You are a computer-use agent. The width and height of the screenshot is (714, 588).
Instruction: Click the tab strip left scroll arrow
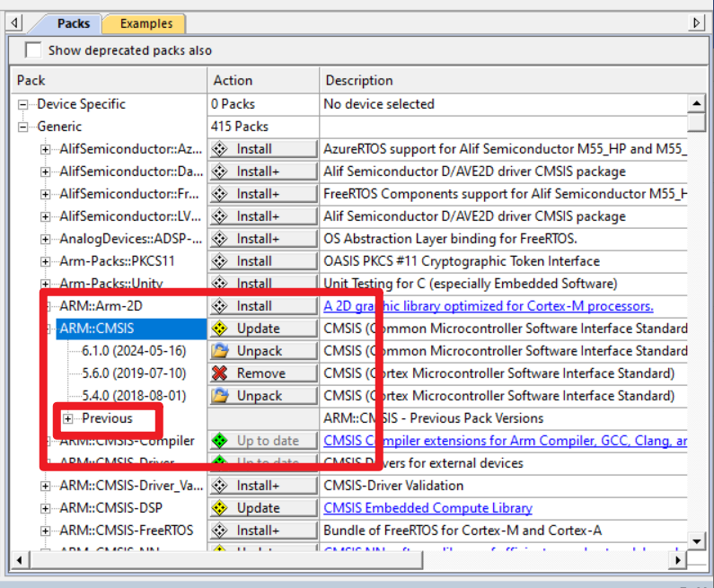[14, 22]
